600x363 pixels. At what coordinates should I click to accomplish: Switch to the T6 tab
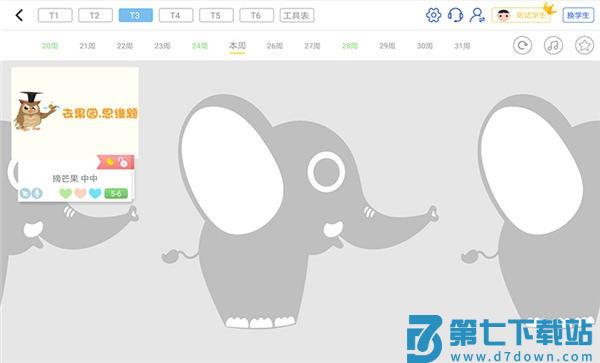256,15
